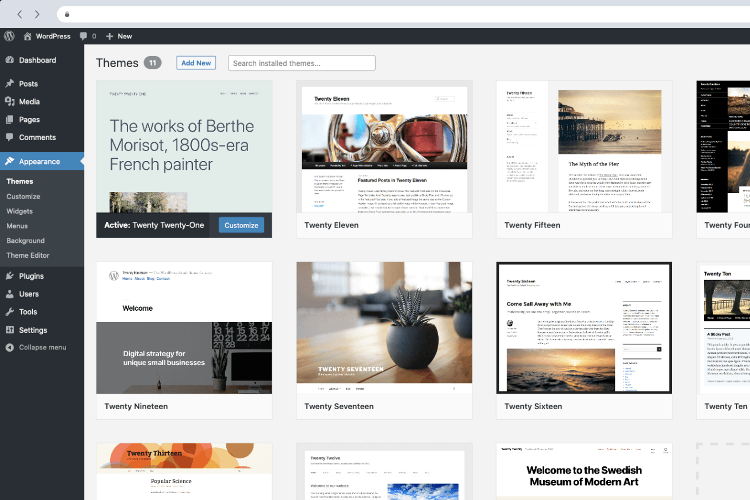
Task: Focus the Search installed themes field
Action: (302, 63)
